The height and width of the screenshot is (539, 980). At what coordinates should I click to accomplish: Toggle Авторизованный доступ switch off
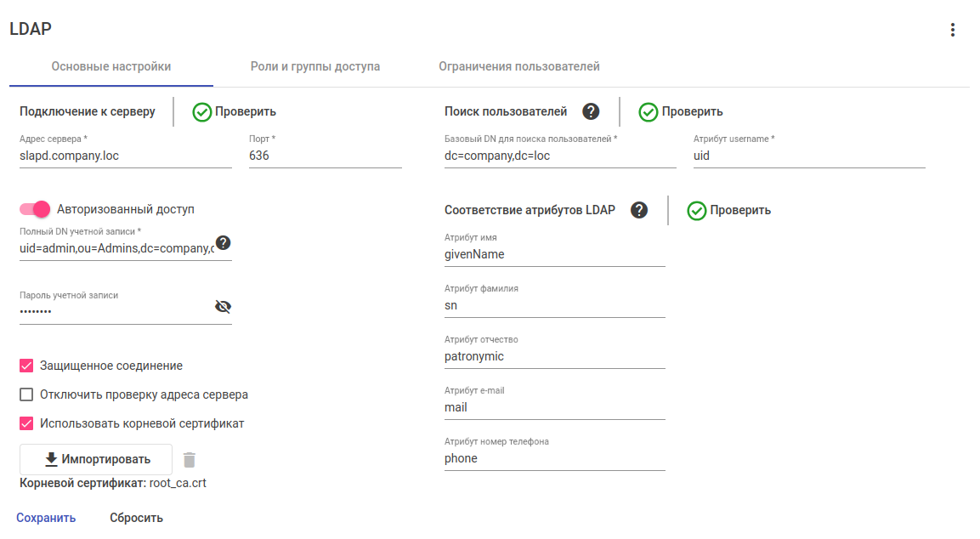point(36,209)
